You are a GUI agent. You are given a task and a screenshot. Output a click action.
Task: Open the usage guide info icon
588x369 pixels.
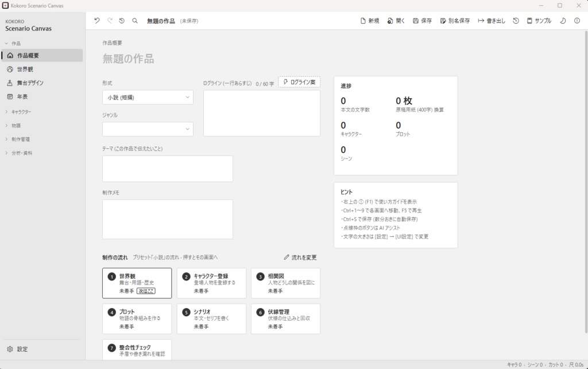[577, 21]
